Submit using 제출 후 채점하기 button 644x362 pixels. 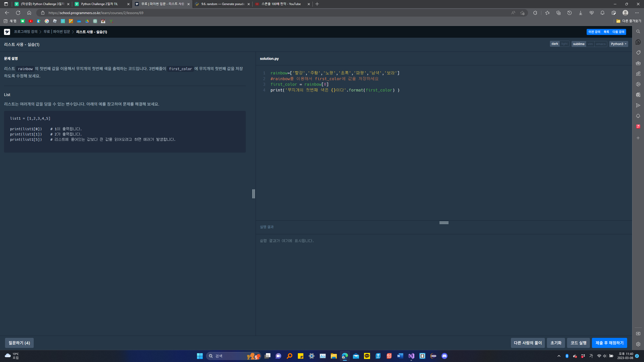click(609, 343)
